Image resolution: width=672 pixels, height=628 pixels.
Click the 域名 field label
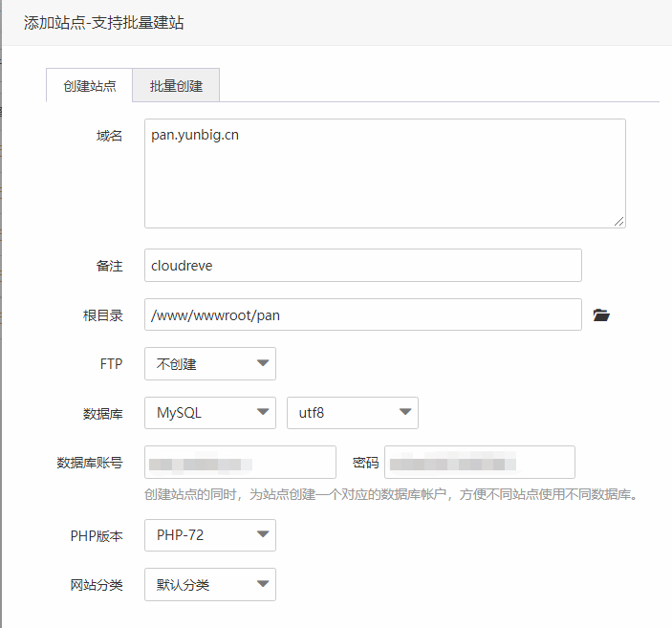(x=110, y=136)
